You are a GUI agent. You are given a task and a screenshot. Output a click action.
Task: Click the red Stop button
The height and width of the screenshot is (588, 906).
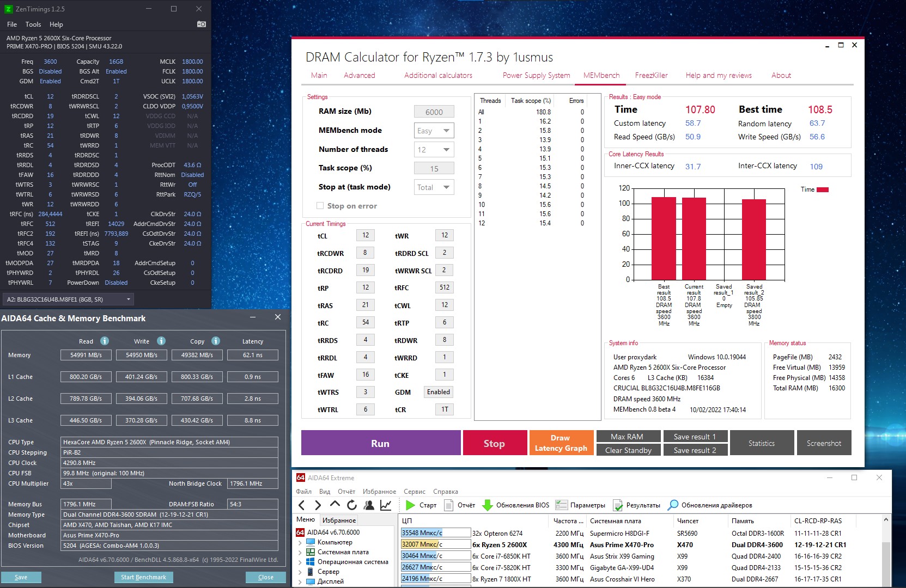click(495, 443)
